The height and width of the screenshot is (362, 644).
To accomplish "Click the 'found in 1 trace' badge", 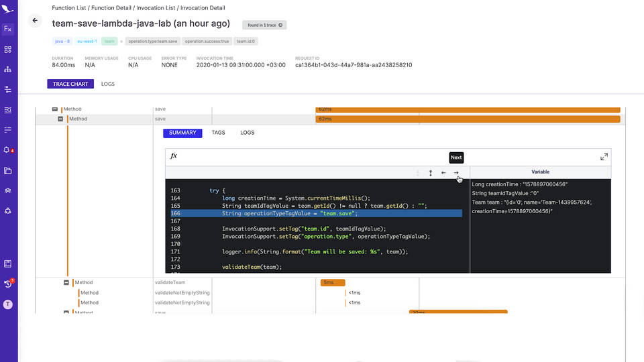I will click(x=264, y=25).
